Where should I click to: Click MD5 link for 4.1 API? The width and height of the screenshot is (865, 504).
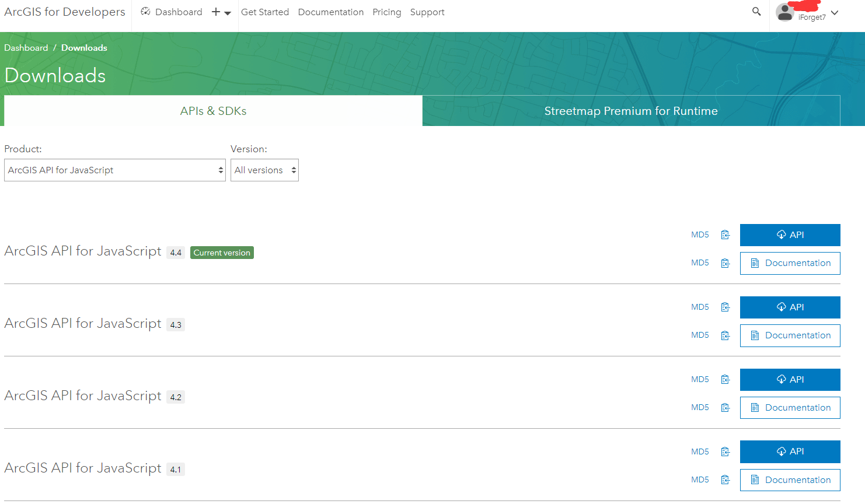(x=700, y=452)
